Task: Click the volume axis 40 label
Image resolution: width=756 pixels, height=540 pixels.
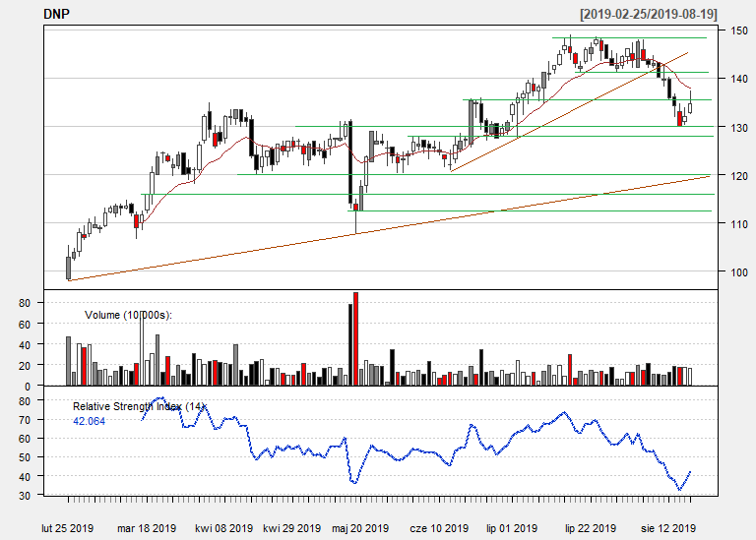Action: (25, 345)
